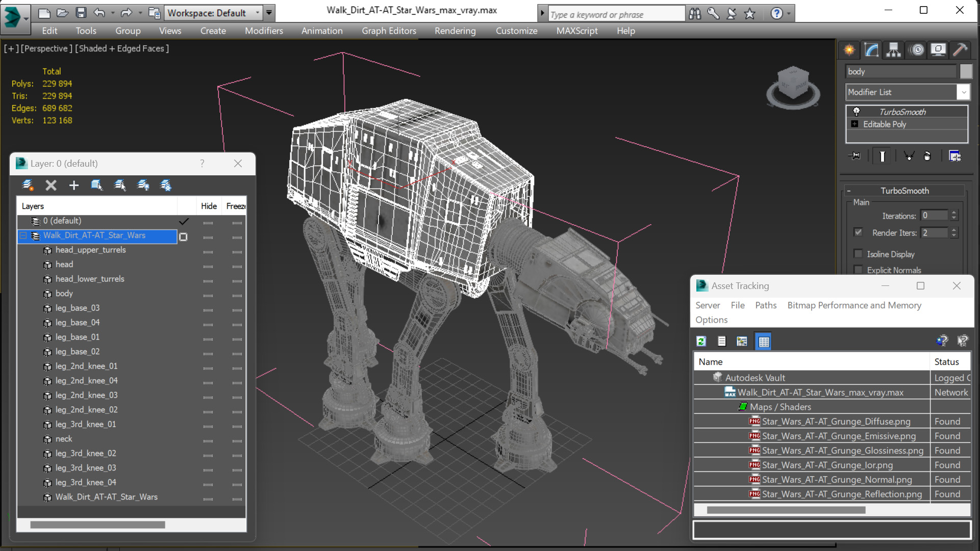
Task: Open undo history dropdown arrow
Action: coord(112,13)
